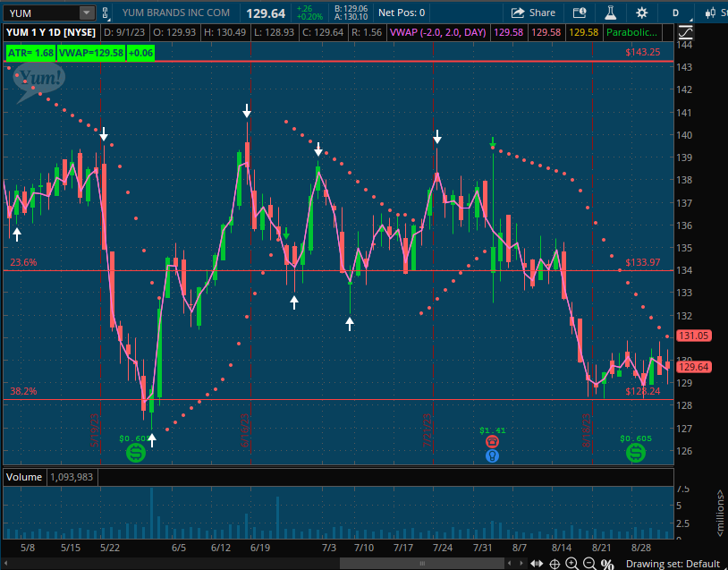Screen dimensions: 728x570
Task: Click the horizontal chart scrollbar thumb
Action: coord(421,564)
